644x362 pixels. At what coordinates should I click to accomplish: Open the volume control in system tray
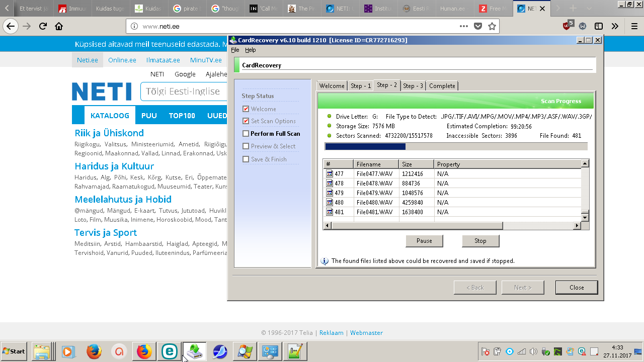(534, 351)
